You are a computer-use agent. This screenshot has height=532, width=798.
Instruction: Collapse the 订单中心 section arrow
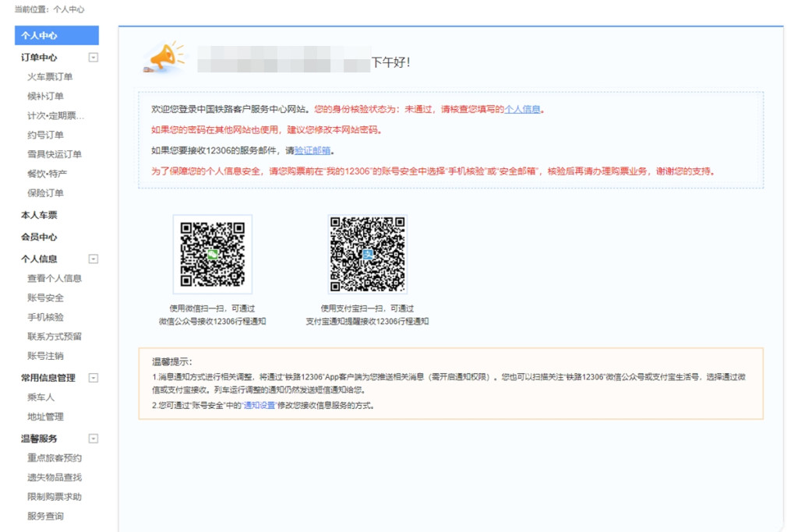pos(94,57)
